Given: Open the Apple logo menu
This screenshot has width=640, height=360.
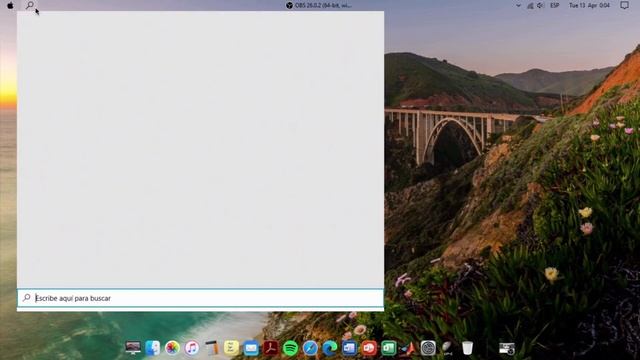Looking at the screenshot, I should click(10, 5).
